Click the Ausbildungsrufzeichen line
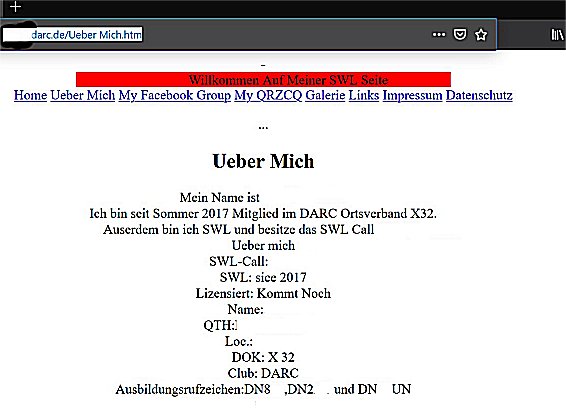The width and height of the screenshot is (566, 408). (263, 389)
